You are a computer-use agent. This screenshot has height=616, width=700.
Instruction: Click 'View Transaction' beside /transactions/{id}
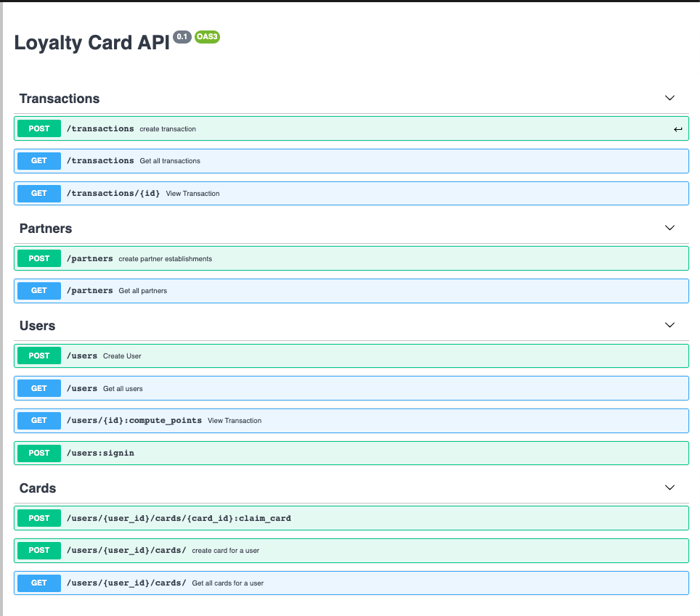point(193,194)
